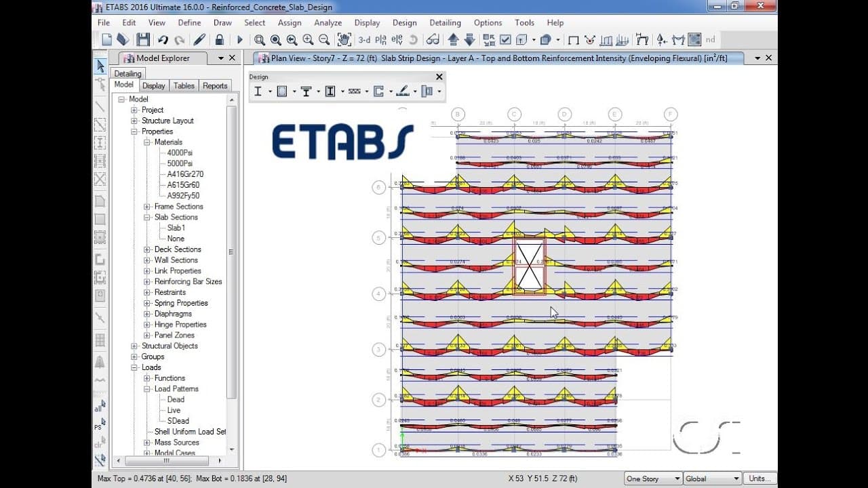Click the glasses object shrink toggle
Viewport: 868px width, 488px height.
coord(433,40)
